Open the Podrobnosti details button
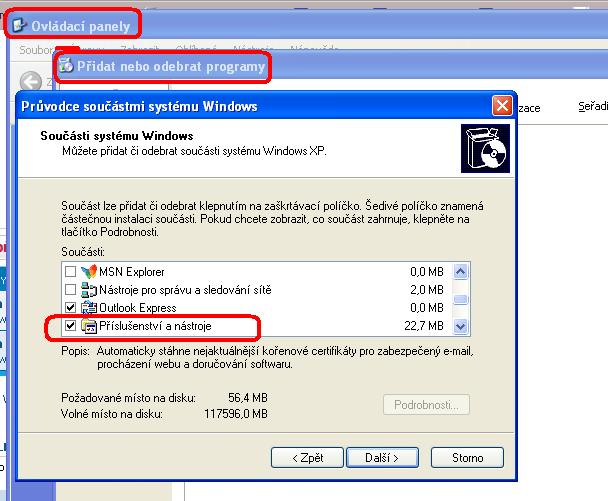Image resolution: width=608 pixels, height=501 pixels. point(426,405)
